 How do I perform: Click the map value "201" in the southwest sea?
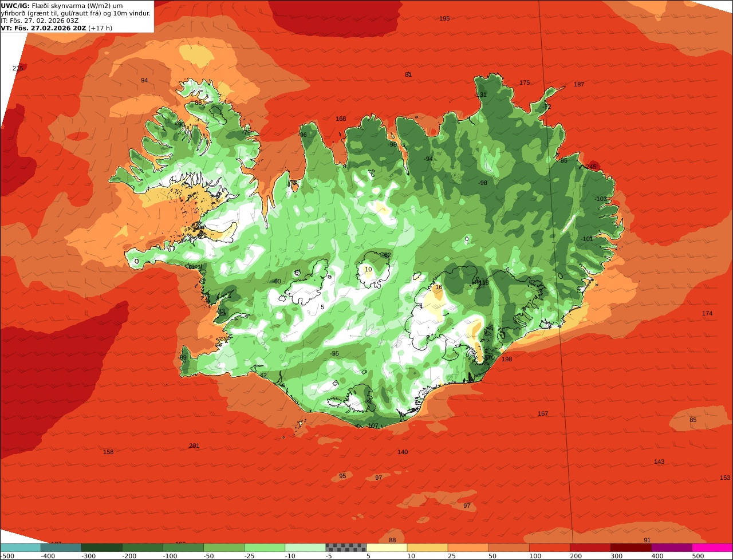[x=194, y=446]
